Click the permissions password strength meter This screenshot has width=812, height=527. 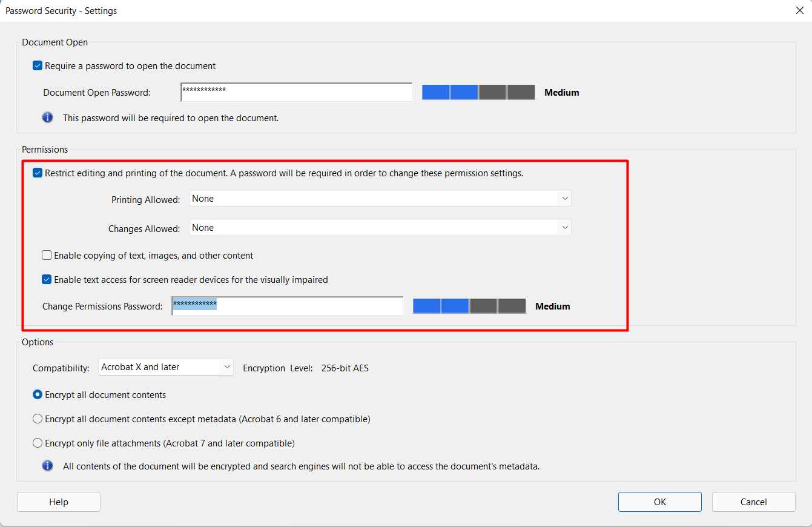[x=469, y=306]
